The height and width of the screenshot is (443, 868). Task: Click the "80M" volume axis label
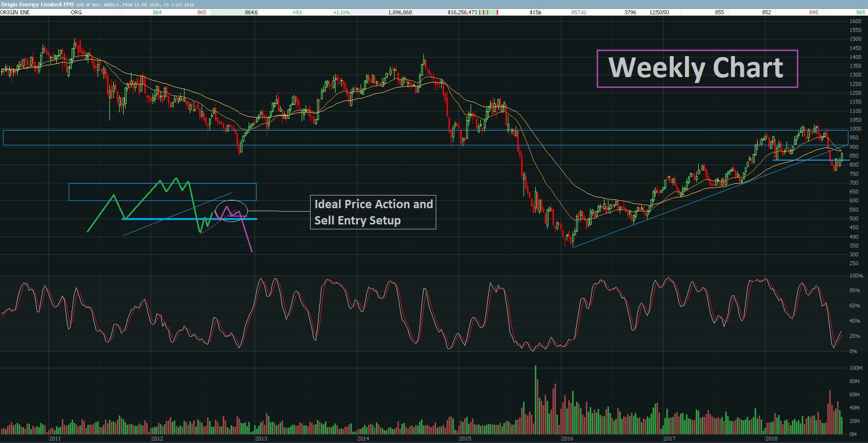[854, 381]
